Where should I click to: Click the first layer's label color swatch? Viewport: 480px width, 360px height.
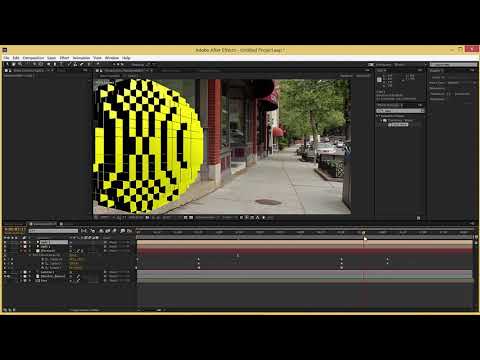tap(25, 242)
